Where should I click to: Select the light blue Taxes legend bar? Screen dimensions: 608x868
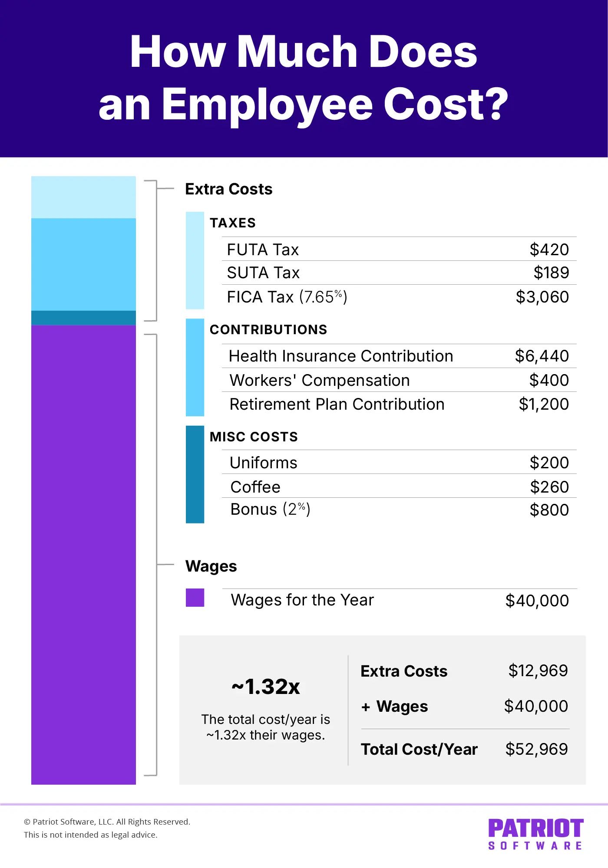[195, 260]
